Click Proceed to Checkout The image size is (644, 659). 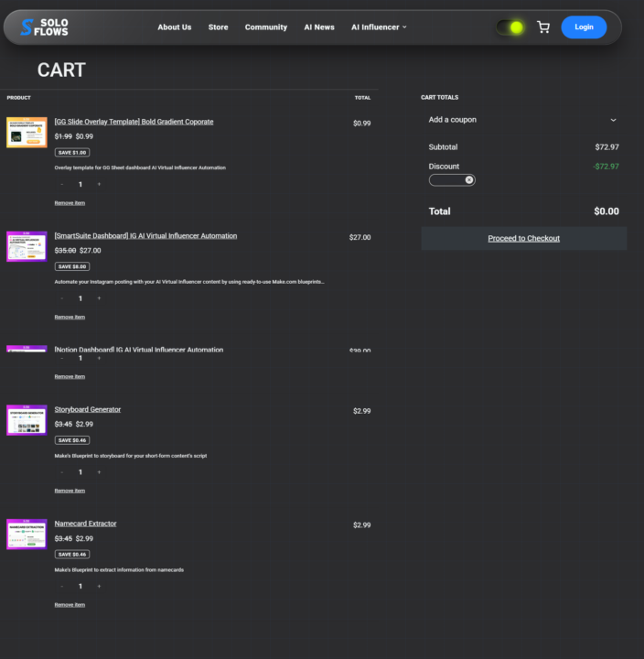(x=524, y=238)
